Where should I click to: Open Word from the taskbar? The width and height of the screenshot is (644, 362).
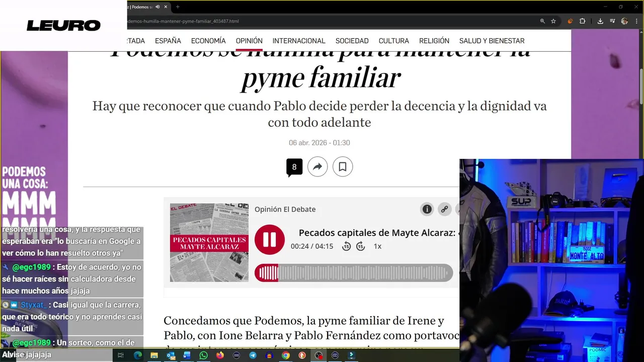187,355
